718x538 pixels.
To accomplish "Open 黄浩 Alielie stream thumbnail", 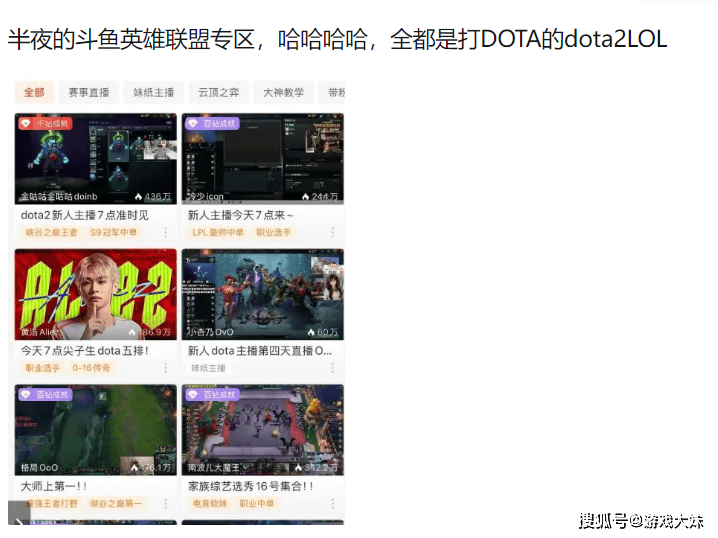I will point(95,295).
